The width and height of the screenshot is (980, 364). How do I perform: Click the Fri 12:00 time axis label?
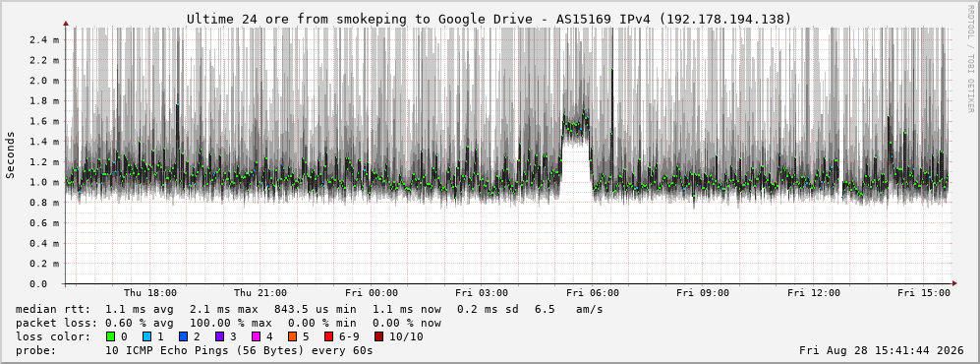[x=814, y=293]
